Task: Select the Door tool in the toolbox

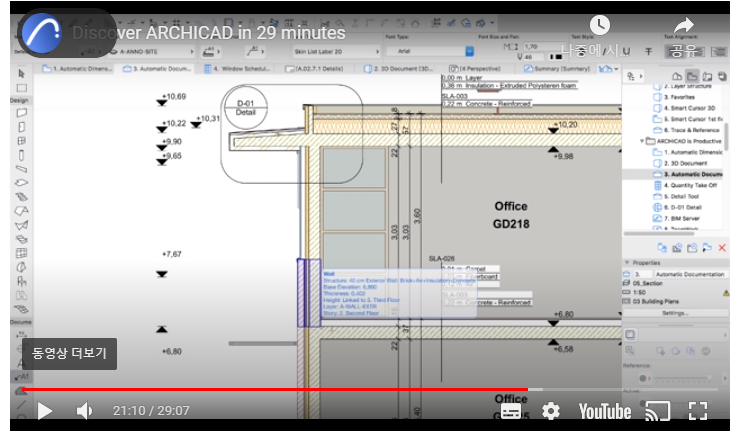Action: 22,127
